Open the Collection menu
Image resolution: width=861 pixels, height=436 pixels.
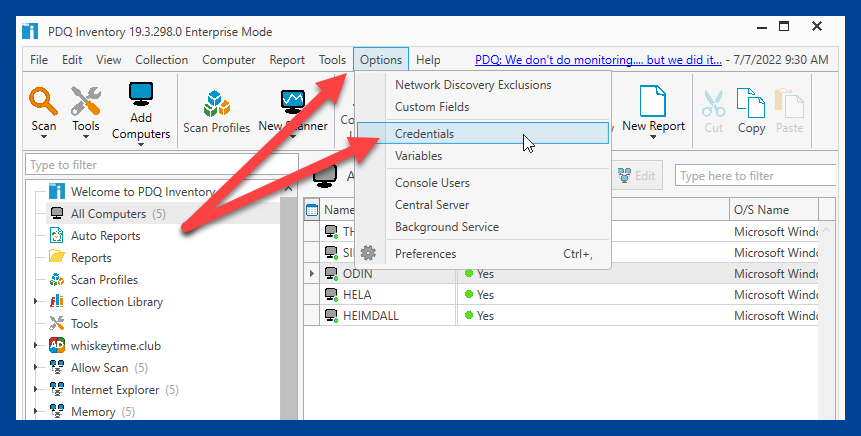coord(161,60)
